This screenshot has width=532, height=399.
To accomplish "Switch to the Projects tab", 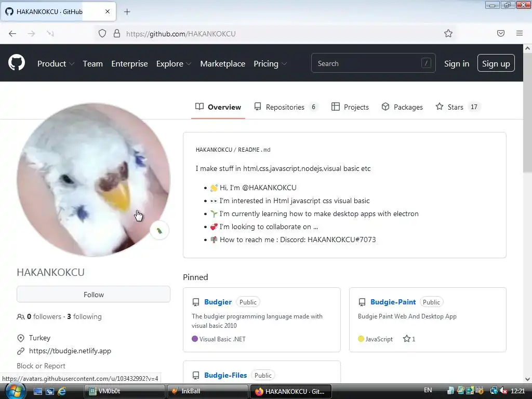I will [350, 107].
